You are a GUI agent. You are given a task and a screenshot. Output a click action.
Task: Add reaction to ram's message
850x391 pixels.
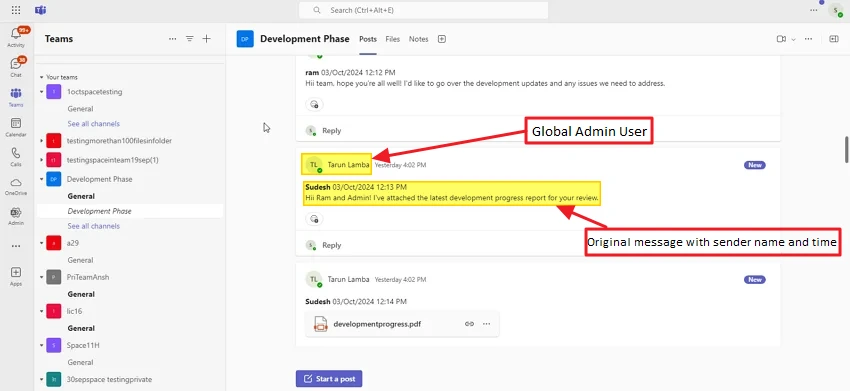pos(314,104)
